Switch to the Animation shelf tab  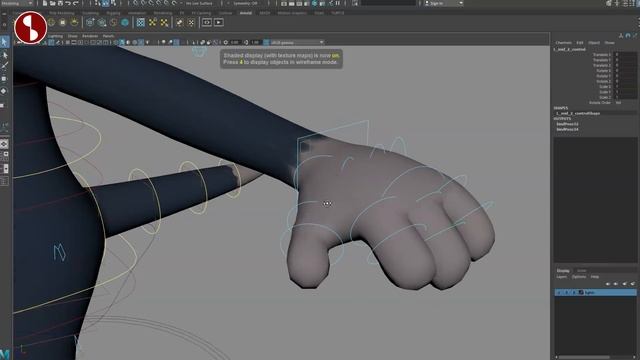coord(137,13)
